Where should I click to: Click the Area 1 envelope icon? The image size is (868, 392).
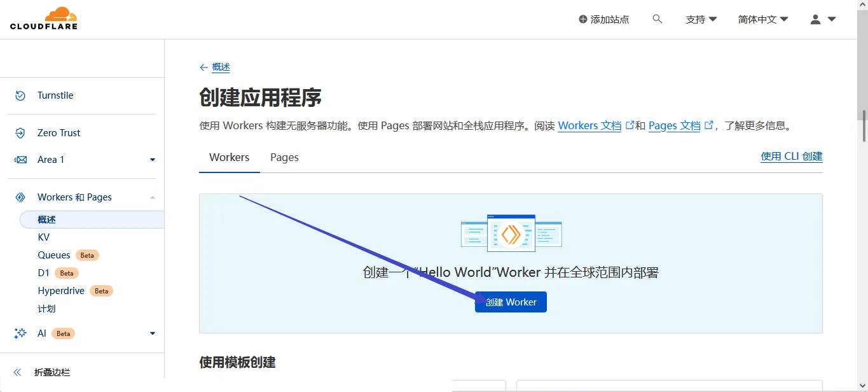pos(20,159)
